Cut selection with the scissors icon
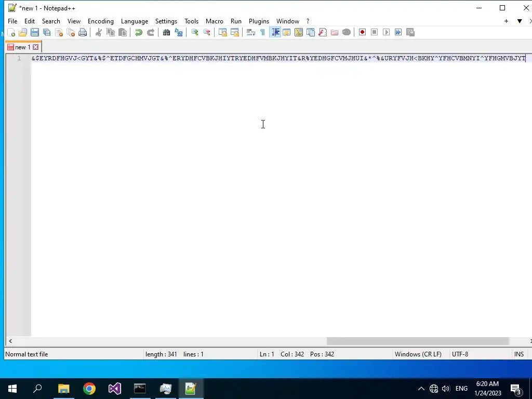This screenshot has height=399, width=532. tap(98, 32)
